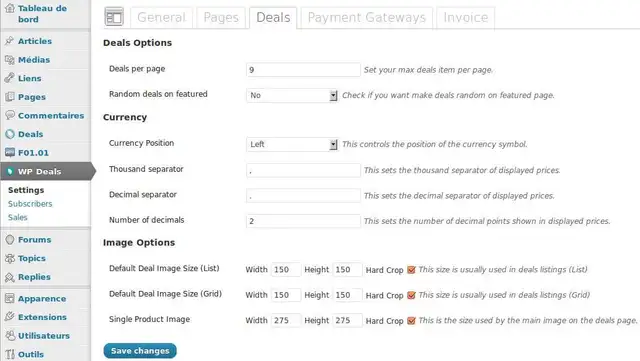Click the Liens chain icon
The height and width of the screenshot is (361, 640).
pos(10,78)
